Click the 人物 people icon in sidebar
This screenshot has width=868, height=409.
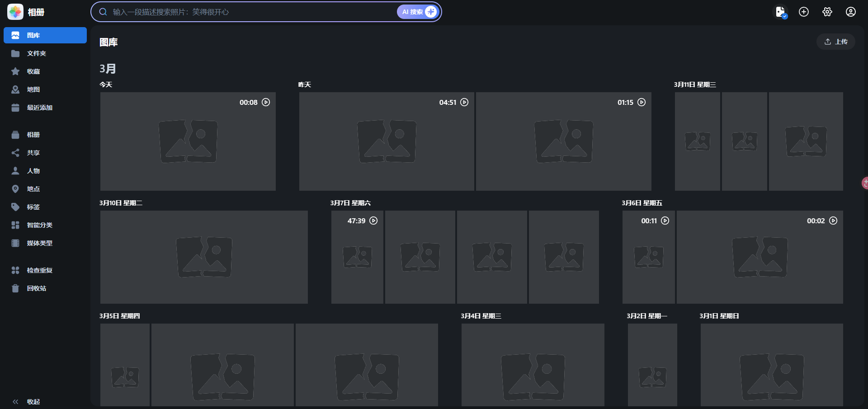point(15,171)
